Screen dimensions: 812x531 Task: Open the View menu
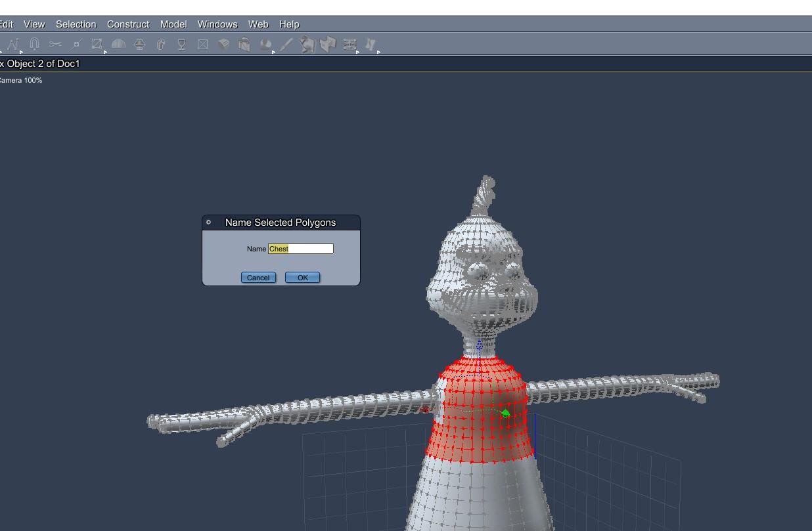34,24
